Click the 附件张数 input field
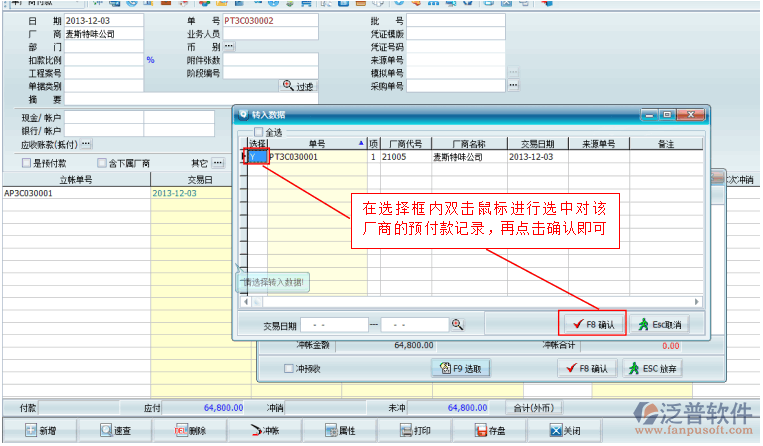 tap(271, 60)
